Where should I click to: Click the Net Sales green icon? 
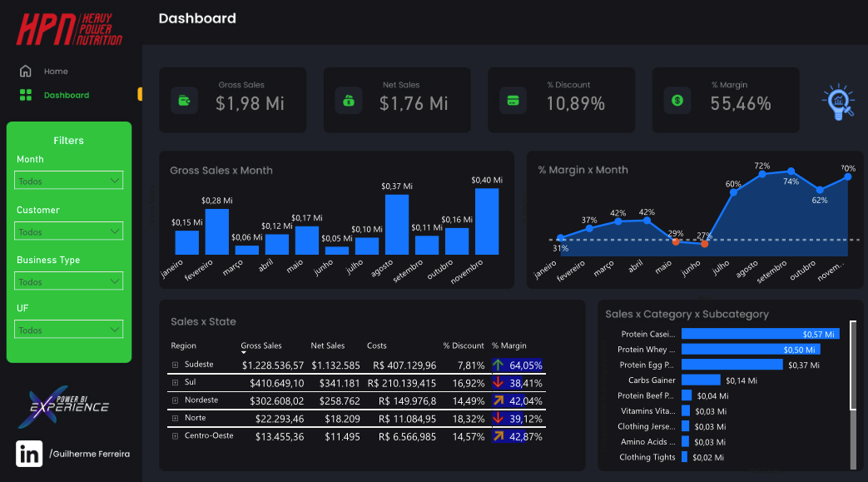[348, 101]
